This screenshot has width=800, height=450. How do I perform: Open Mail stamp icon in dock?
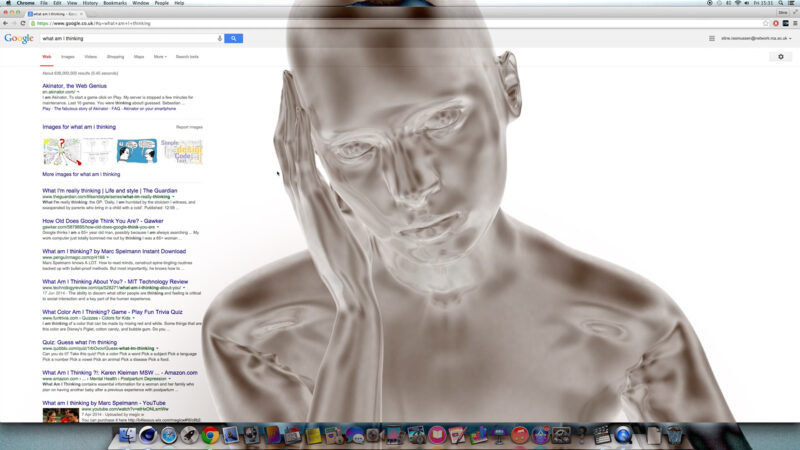[231, 435]
